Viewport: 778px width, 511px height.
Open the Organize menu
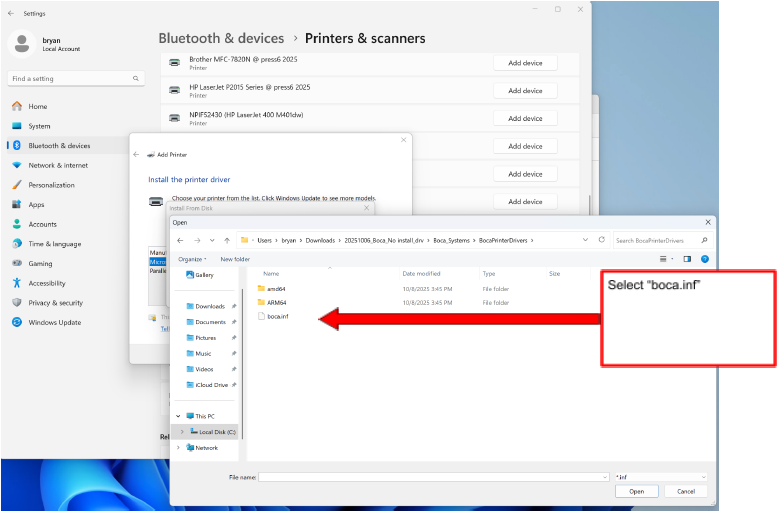[192, 259]
